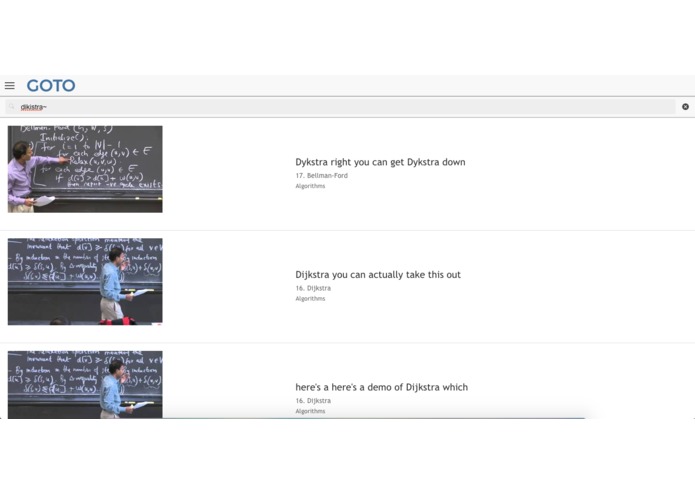Open thumbnail for 'here's a demo of Dijkstra' result
Screen dimensions: 695x494
[x=85, y=385]
